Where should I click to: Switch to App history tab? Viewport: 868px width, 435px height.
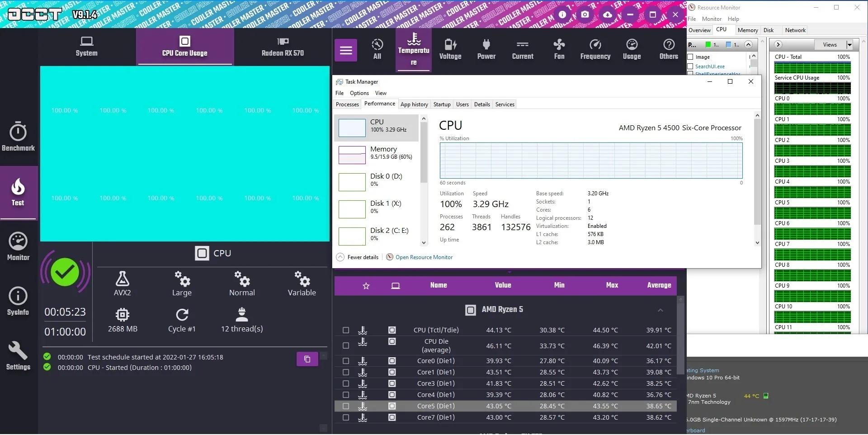pos(414,104)
